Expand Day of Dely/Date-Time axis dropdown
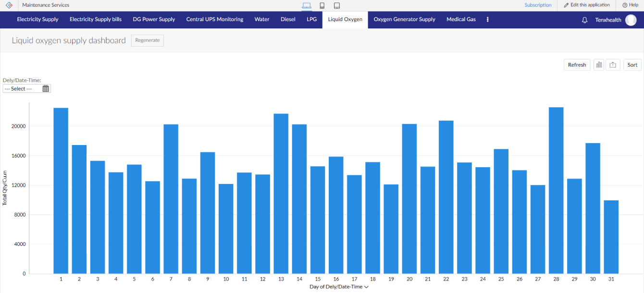The width and height of the screenshot is (644, 293). (366, 287)
